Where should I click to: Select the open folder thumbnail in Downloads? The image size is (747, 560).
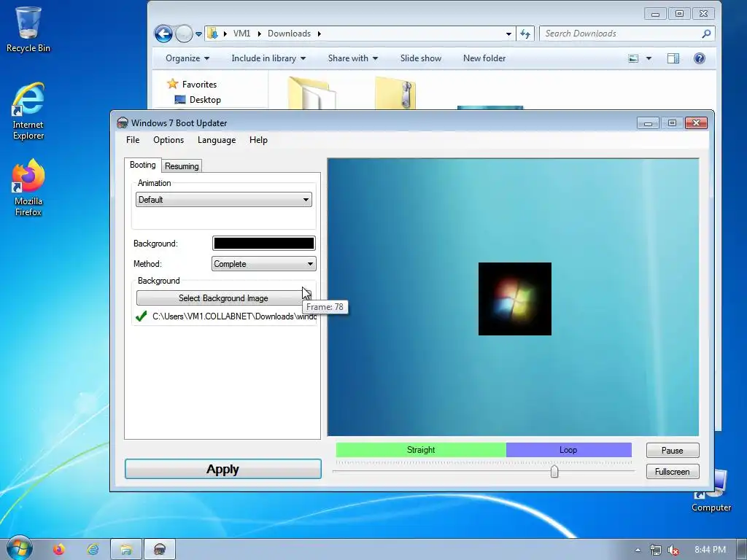(x=311, y=93)
